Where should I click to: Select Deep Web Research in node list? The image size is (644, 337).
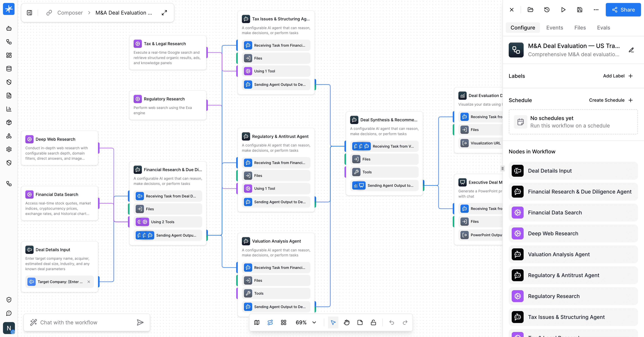[x=573, y=233]
